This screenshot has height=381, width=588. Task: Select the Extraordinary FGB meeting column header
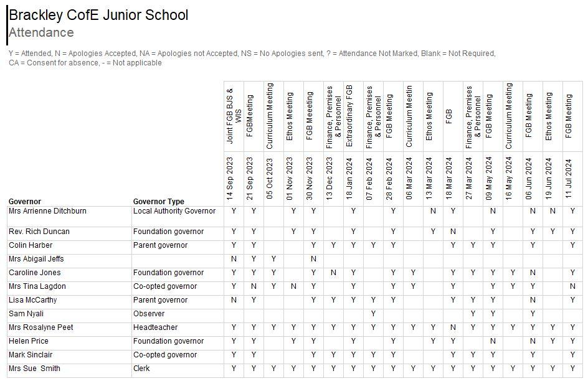click(349, 116)
